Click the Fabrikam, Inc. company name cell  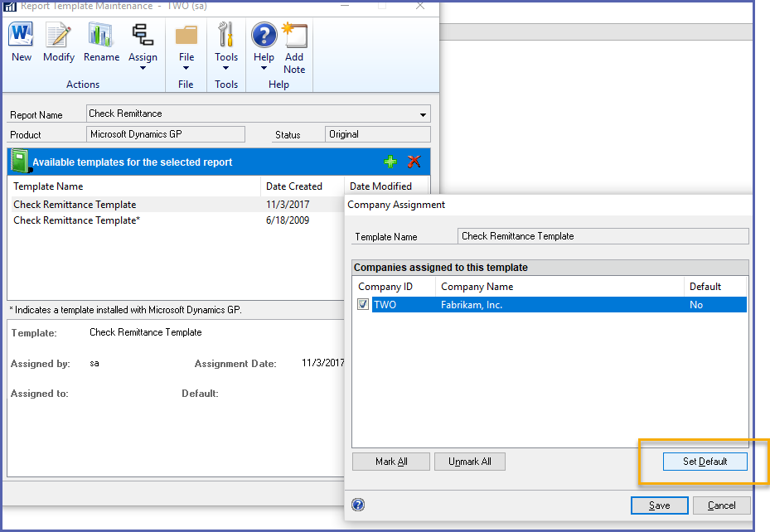pyautogui.click(x=472, y=305)
